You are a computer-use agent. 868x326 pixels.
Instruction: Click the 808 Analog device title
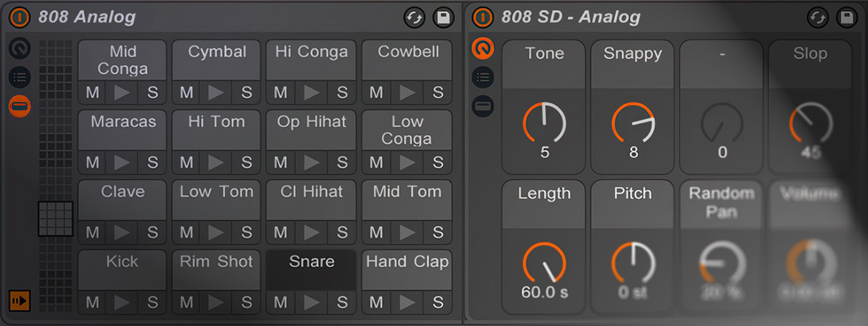[x=87, y=17]
